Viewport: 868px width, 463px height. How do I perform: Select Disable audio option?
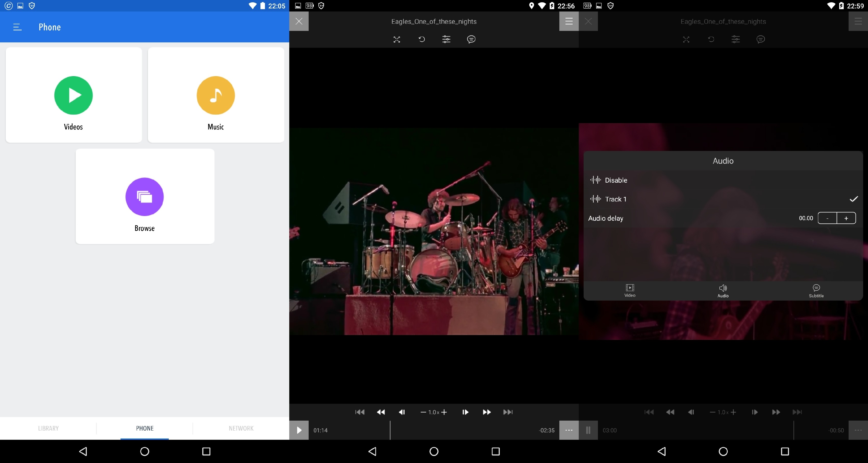point(616,180)
